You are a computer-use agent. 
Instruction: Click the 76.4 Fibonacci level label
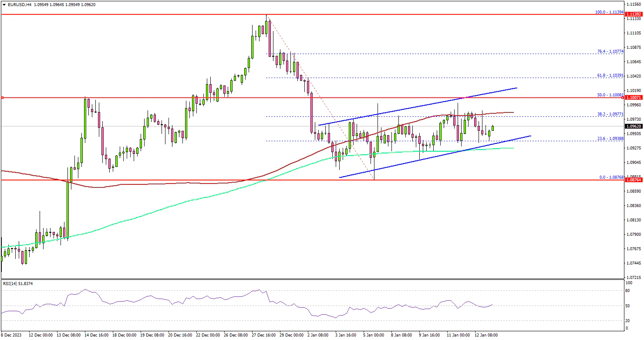[610, 51]
